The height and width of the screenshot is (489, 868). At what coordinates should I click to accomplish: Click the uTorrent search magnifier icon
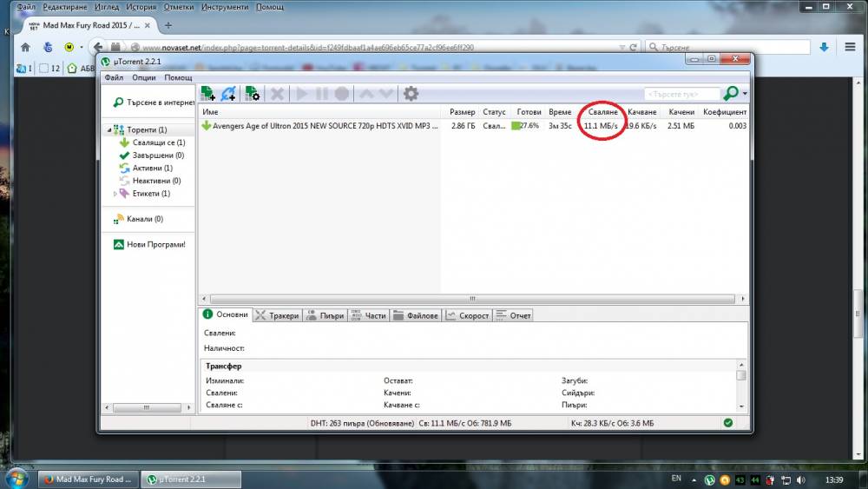point(731,93)
